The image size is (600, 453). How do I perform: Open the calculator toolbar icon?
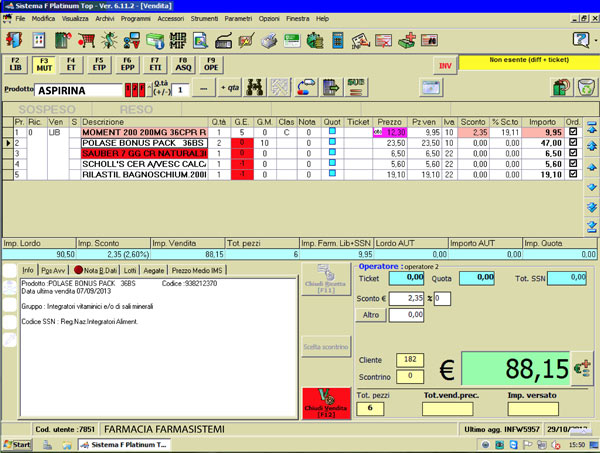point(338,40)
